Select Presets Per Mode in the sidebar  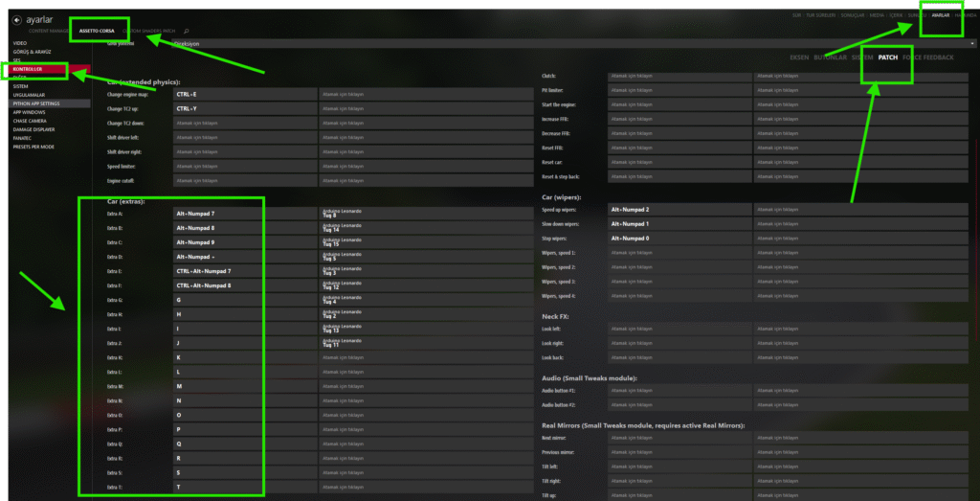(x=33, y=147)
